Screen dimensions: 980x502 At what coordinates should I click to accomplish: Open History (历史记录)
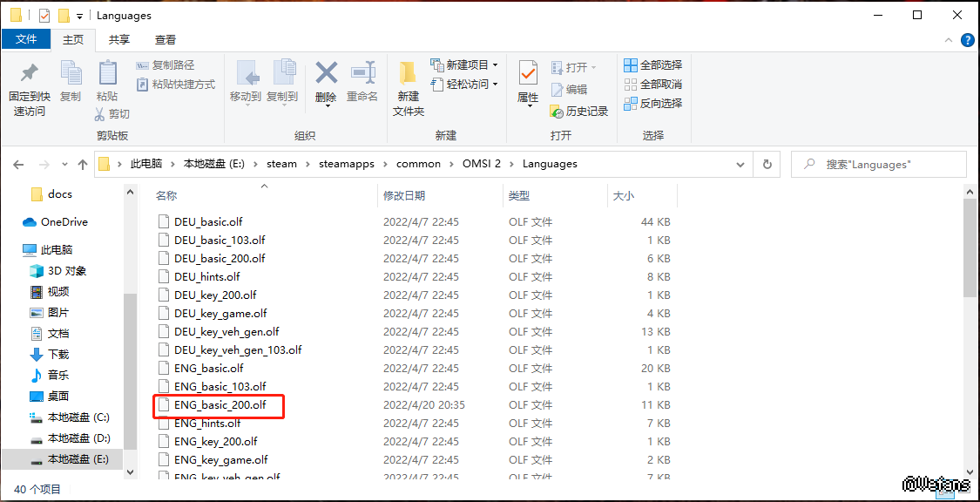[x=578, y=112]
